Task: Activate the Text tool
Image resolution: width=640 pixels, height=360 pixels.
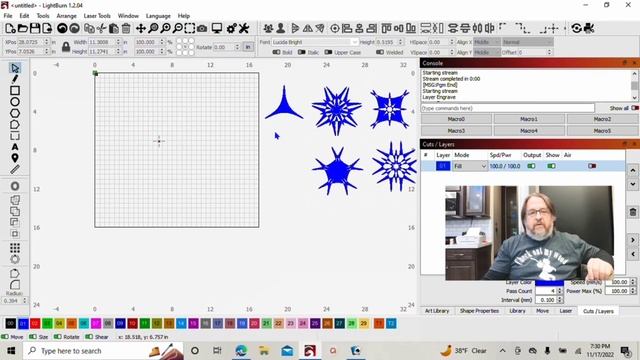Action: [15, 147]
